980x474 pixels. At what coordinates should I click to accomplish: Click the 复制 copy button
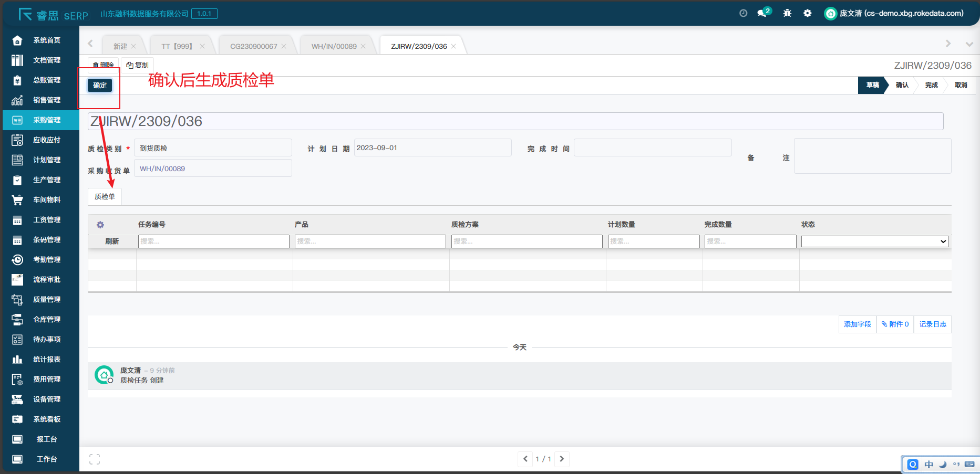138,65
